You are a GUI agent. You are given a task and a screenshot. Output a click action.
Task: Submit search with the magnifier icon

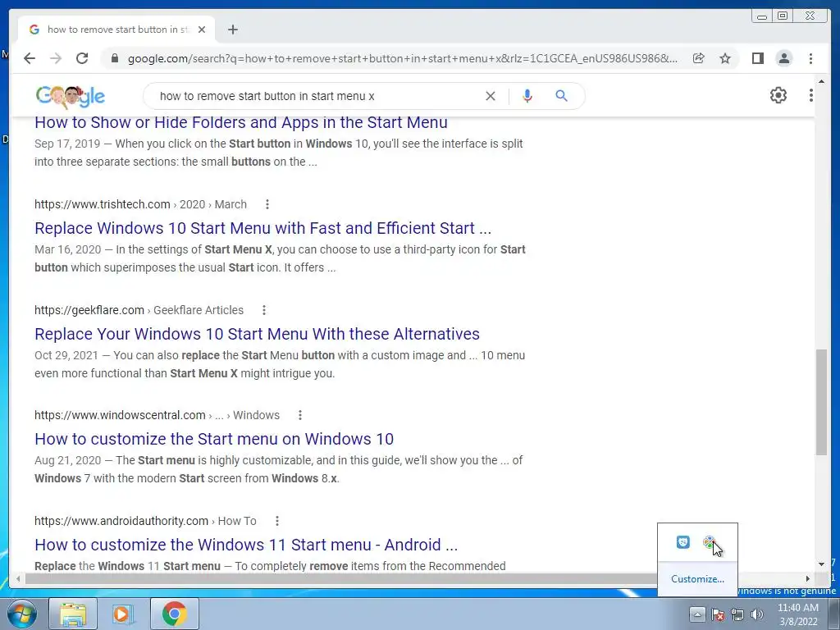coord(561,96)
